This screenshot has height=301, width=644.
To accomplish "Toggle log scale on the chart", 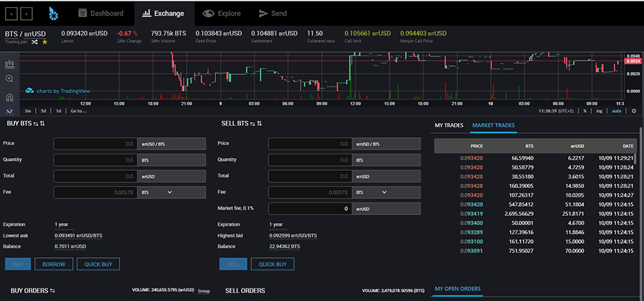I will click(x=599, y=111).
